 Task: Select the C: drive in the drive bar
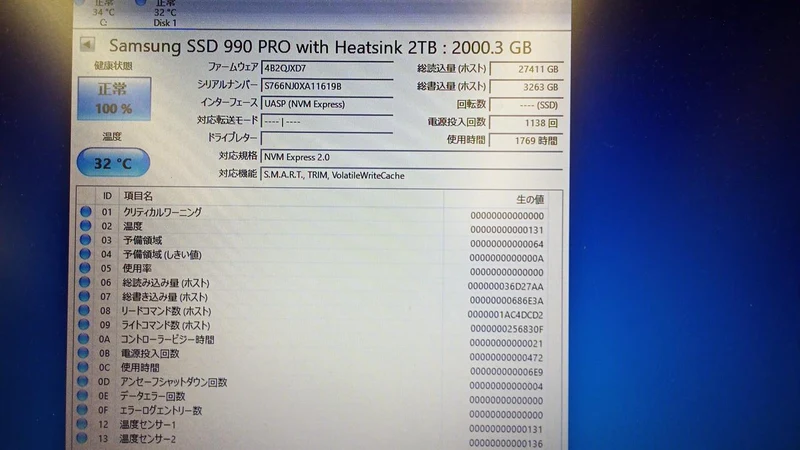point(104,13)
